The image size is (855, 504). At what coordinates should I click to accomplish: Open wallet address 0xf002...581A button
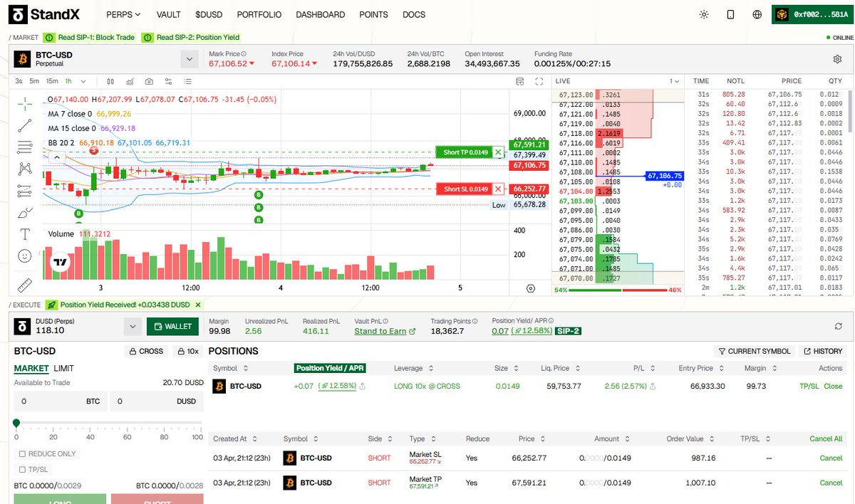812,14
